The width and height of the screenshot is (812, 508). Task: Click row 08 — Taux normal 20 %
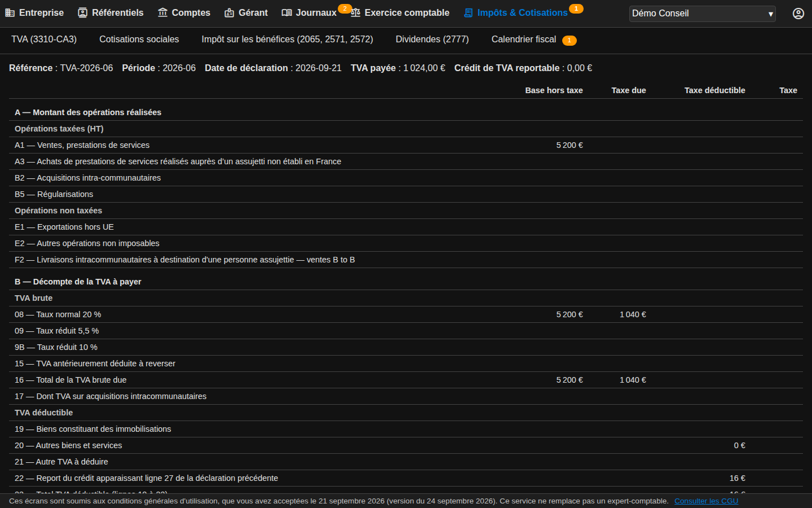tap(406, 314)
